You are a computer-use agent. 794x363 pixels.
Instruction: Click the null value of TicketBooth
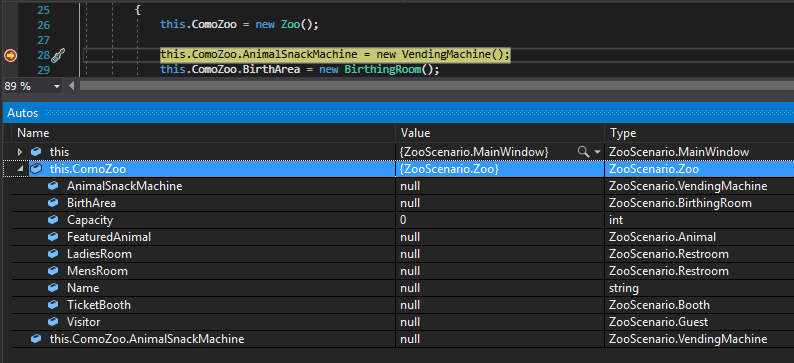tap(410, 305)
